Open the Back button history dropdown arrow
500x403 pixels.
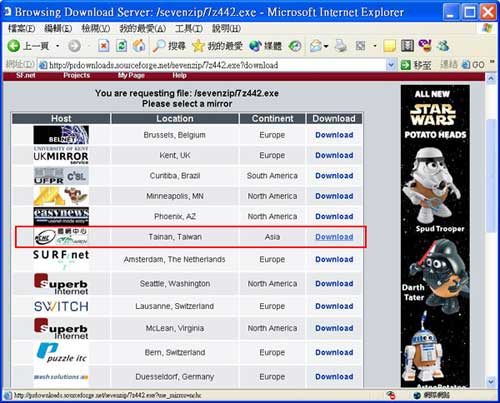(58, 46)
